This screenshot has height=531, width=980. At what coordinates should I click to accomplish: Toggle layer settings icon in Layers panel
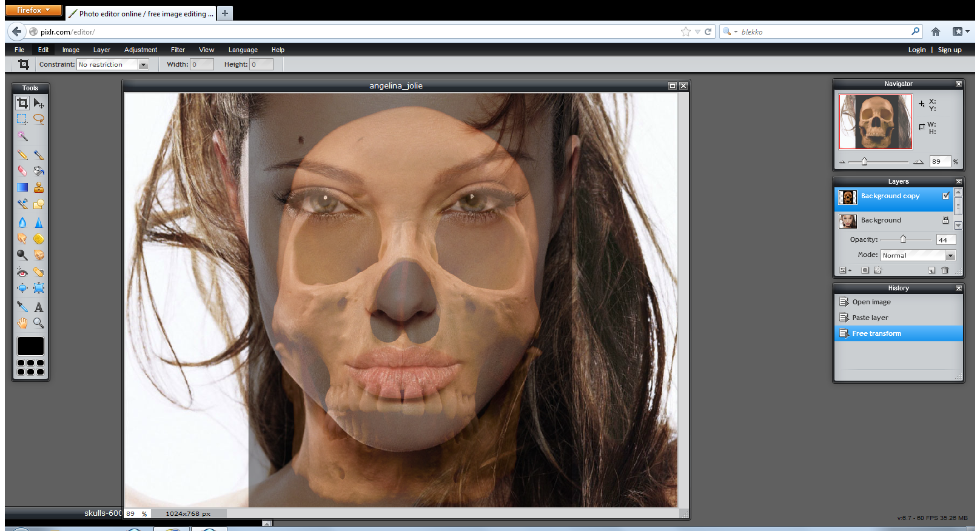pos(845,270)
